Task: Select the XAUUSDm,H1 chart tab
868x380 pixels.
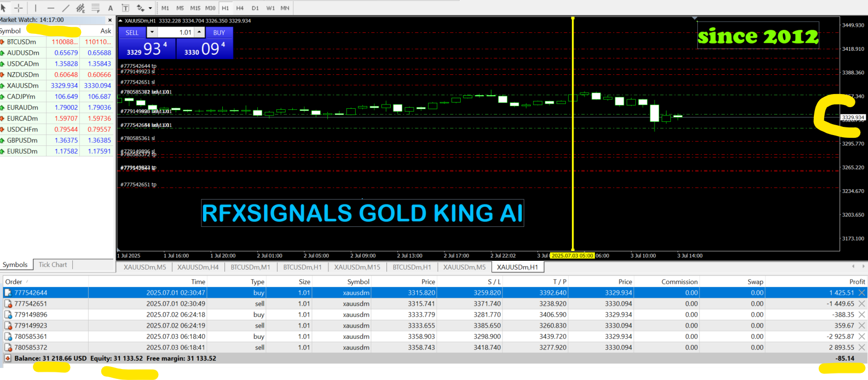Action: tap(518, 267)
